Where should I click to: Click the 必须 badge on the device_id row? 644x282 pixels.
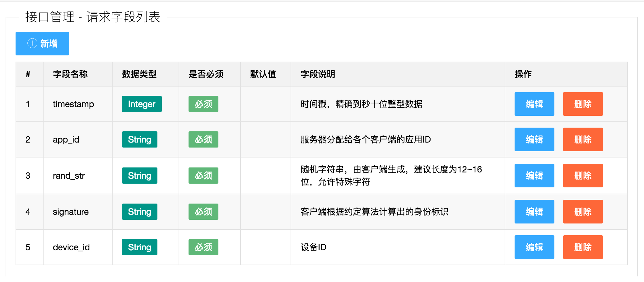pos(203,247)
